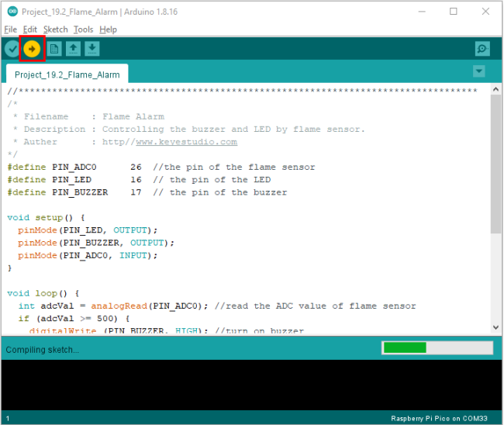Click the '#define PIN_BUZZER' line
This screenshot has width=504, height=425.
[147, 192]
